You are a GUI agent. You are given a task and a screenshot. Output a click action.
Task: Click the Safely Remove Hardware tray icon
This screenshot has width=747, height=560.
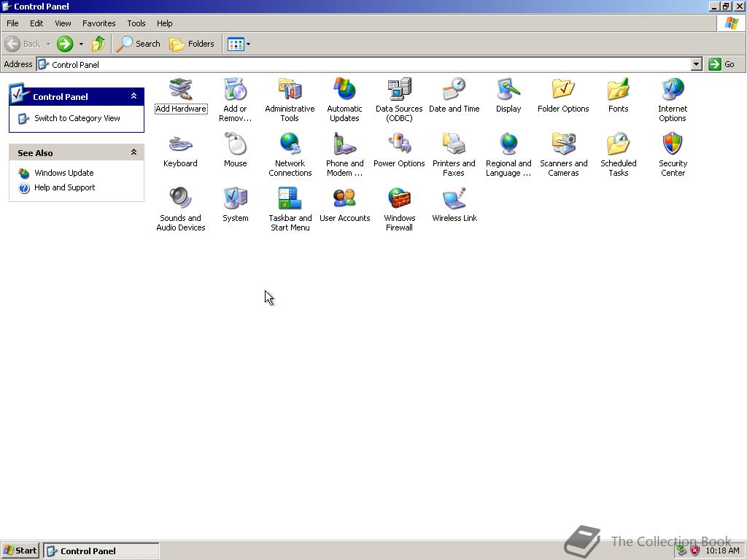(682, 551)
